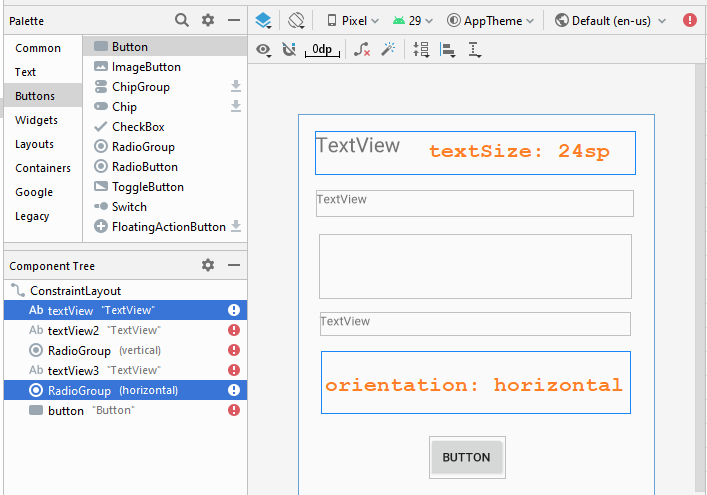Click the Infer Constraints magic wand
The width and height of the screenshot is (707, 495).
pyautogui.click(x=388, y=49)
